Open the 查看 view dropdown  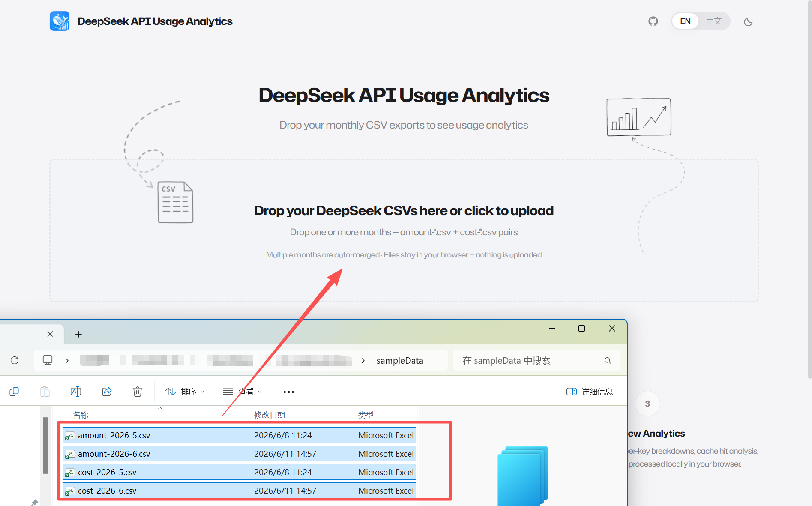pyautogui.click(x=243, y=392)
